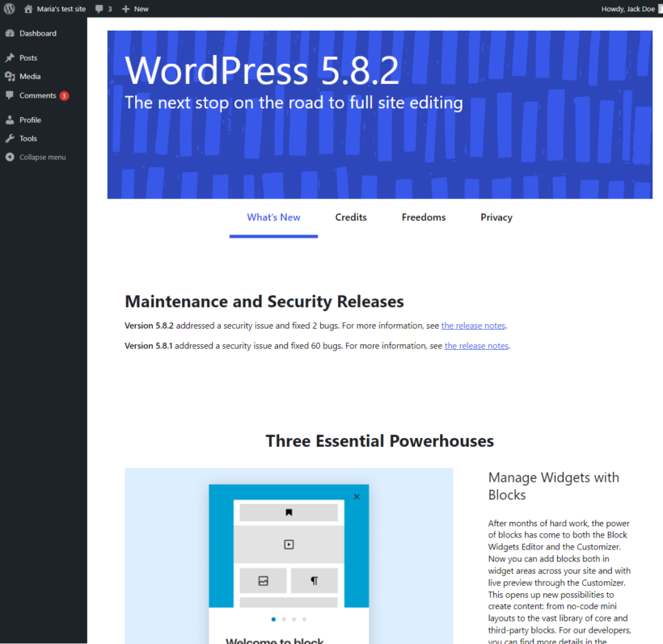Image resolution: width=663 pixels, height=644 pixels.
Task: Click the Profile user icon in sidebar
Action: coord(10,120)
